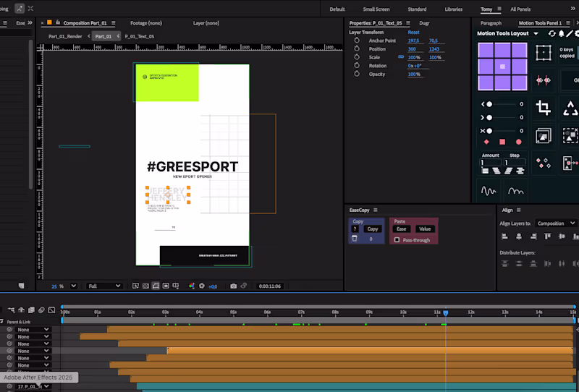Screen dimensions: 579x392
Task: Click the stacked images duplicate icon in Motion Tools
Action: pyautogui.click(x=544, y=135)
